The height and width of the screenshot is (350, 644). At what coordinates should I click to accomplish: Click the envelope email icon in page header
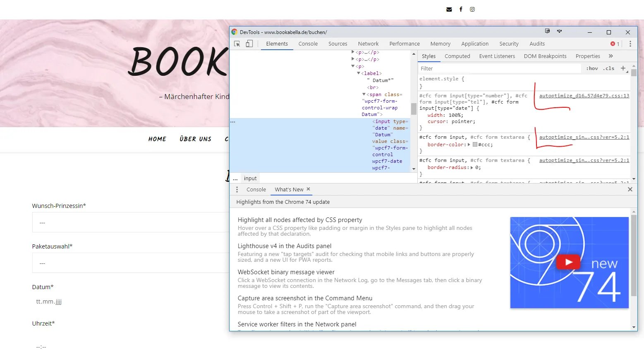point(449,10)
